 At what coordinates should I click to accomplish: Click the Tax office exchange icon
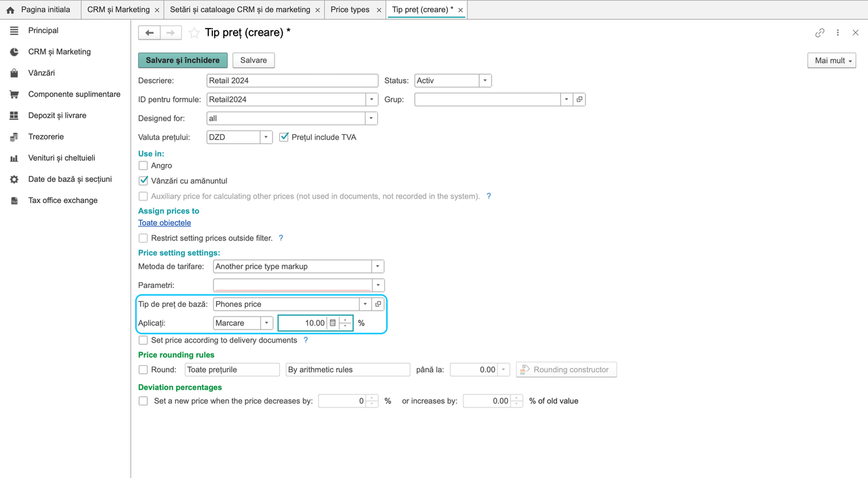click(14, 200)
